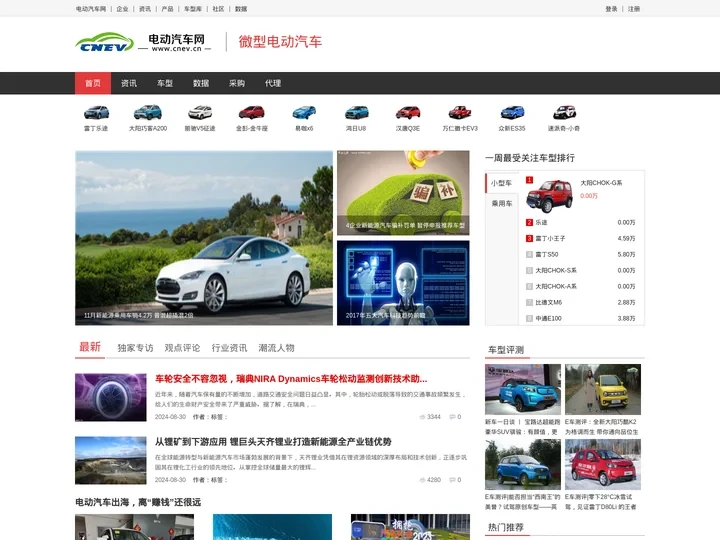Click rank 2 badge beside 乐途

(x=529, y=222)
